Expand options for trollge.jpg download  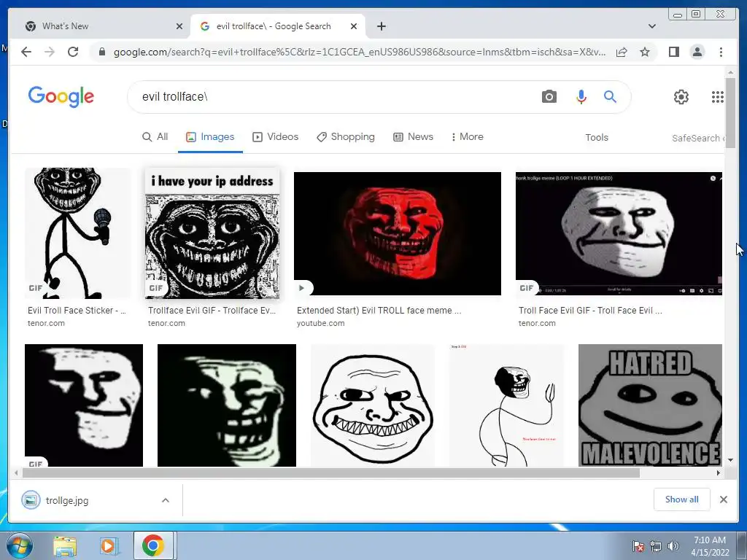click(166, 500)
